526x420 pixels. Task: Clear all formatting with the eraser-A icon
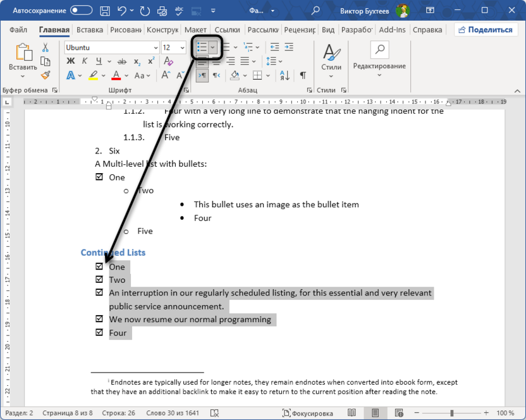click(168, 61)
